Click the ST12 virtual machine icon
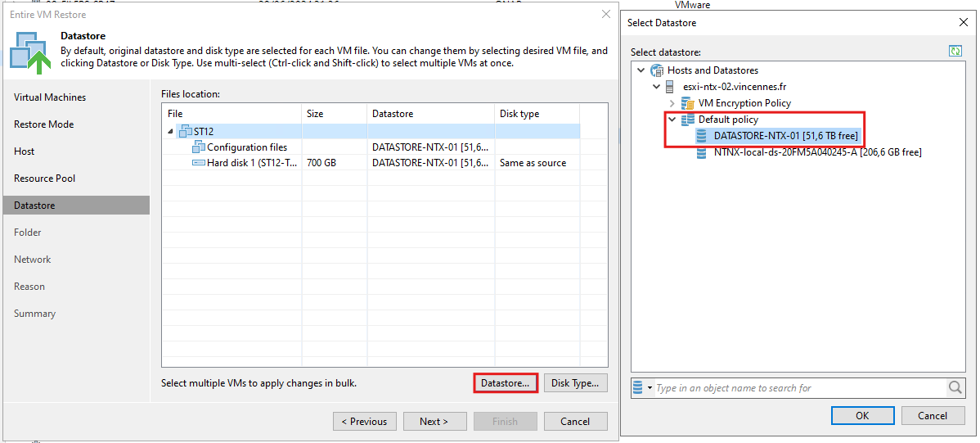Image resolution: width=980 pixels, height=443 pixels. point(186,131)
